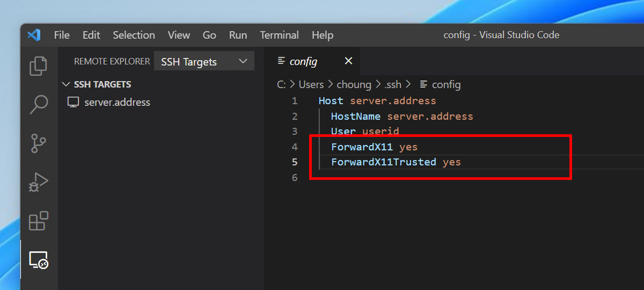Open the View menu
The image size is (644, 290).
pos(179,35)
